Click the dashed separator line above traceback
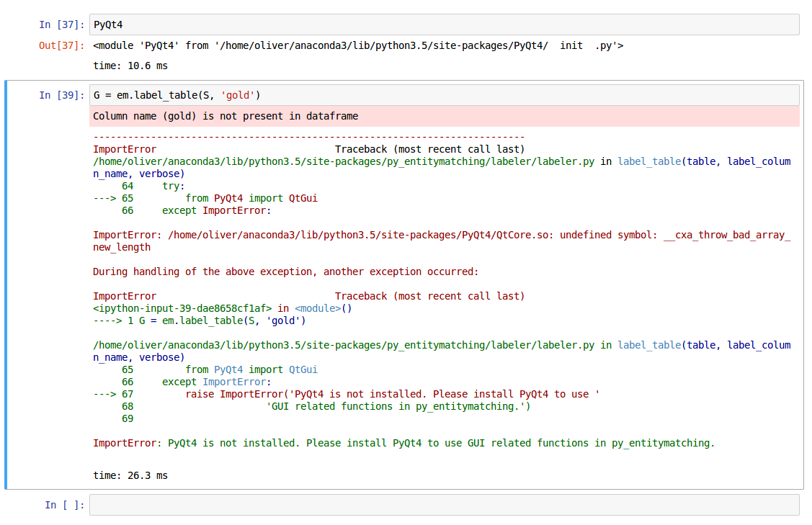Image resolution: width=812 pixels, height=525 pixels. coord(308,137)
